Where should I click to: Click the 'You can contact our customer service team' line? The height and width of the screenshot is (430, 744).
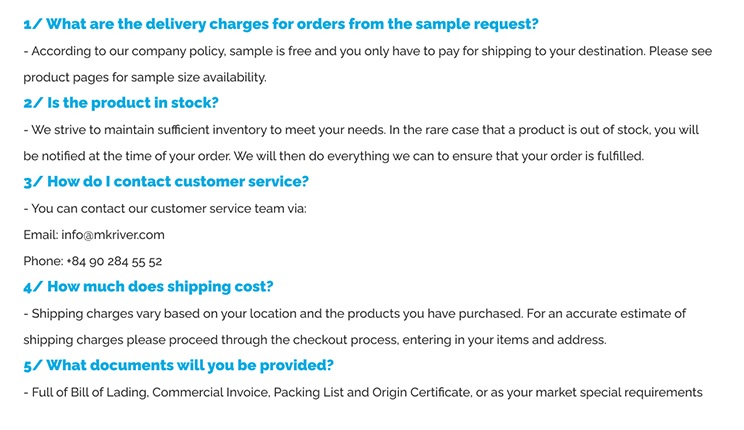(x=165, y=209)
